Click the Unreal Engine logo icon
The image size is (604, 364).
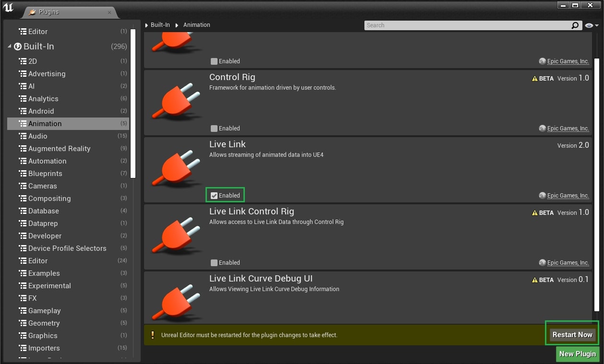click(8, 8)
